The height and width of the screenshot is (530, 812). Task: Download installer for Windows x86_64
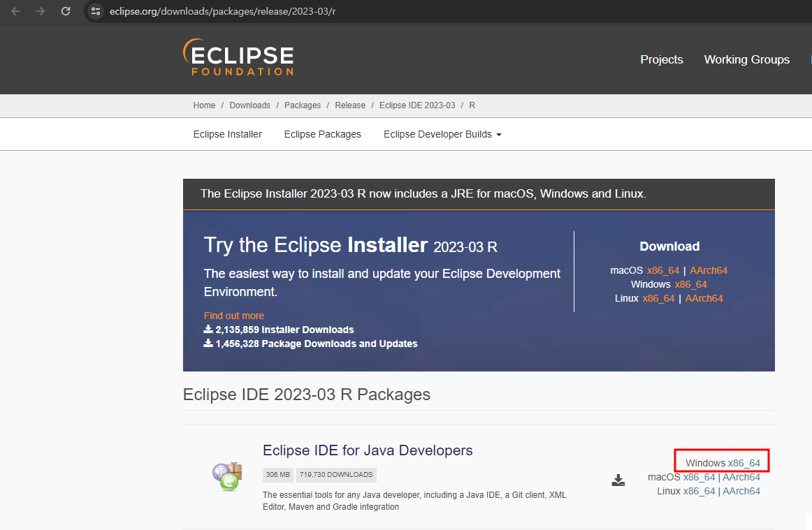coord(690,284)
